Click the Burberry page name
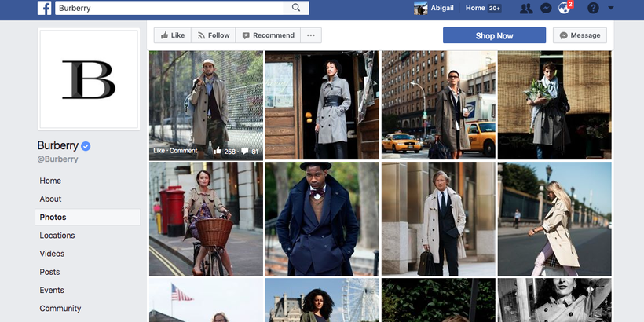644x322 pixels. [57, 145]
